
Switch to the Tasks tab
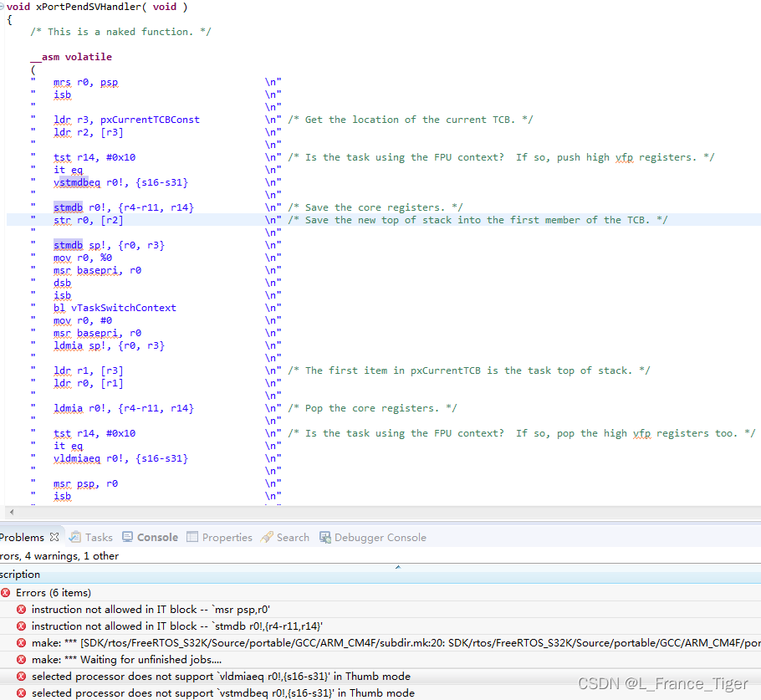coord(91,538)
